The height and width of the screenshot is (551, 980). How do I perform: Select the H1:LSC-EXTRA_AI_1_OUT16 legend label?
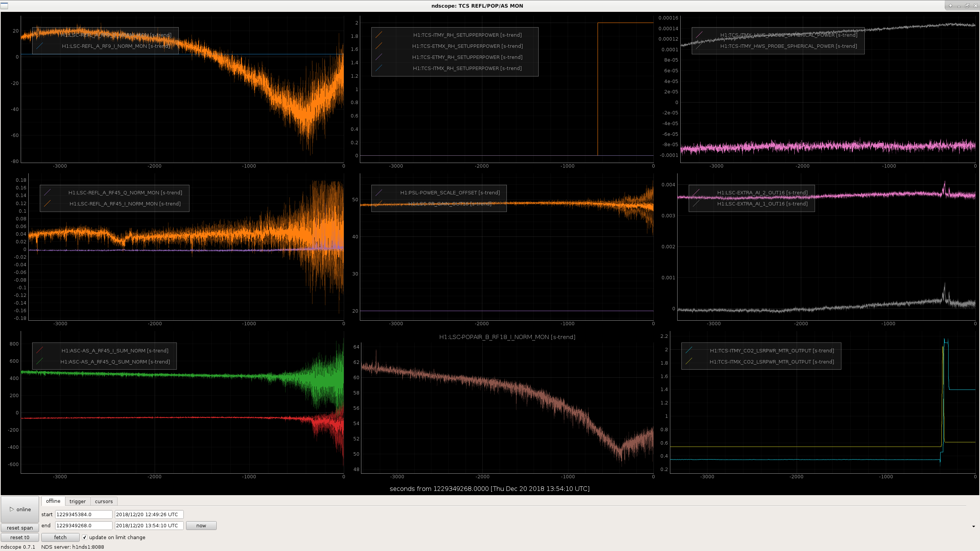coord(762,204)
